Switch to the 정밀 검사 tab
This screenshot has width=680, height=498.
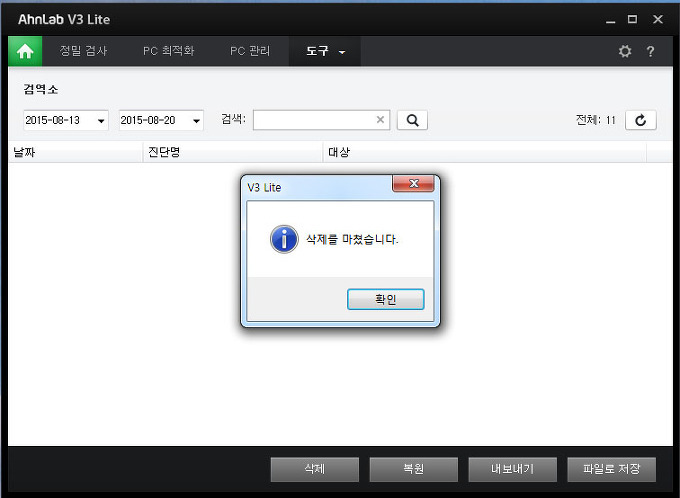point(83,51)
